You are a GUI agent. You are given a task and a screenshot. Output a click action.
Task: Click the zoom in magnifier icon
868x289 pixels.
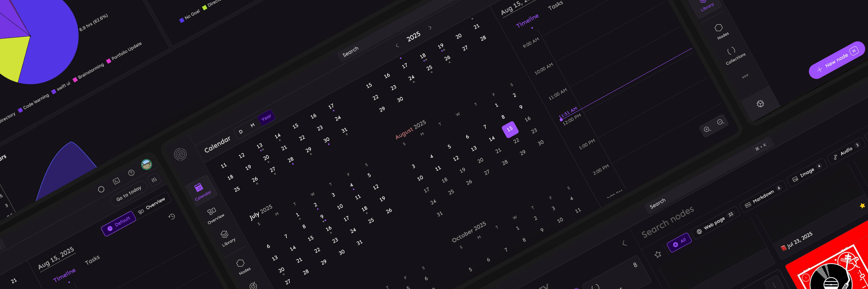coord(707,129)
